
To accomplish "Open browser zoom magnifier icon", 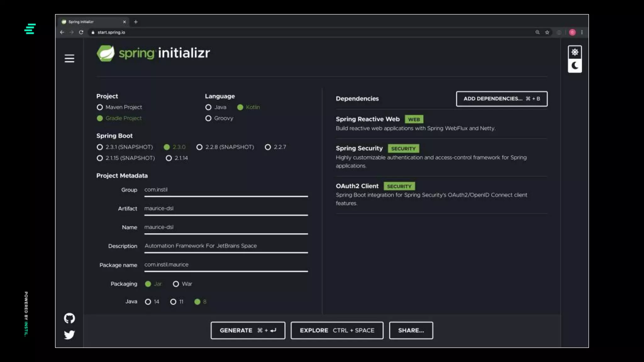I will pos(537,32).
